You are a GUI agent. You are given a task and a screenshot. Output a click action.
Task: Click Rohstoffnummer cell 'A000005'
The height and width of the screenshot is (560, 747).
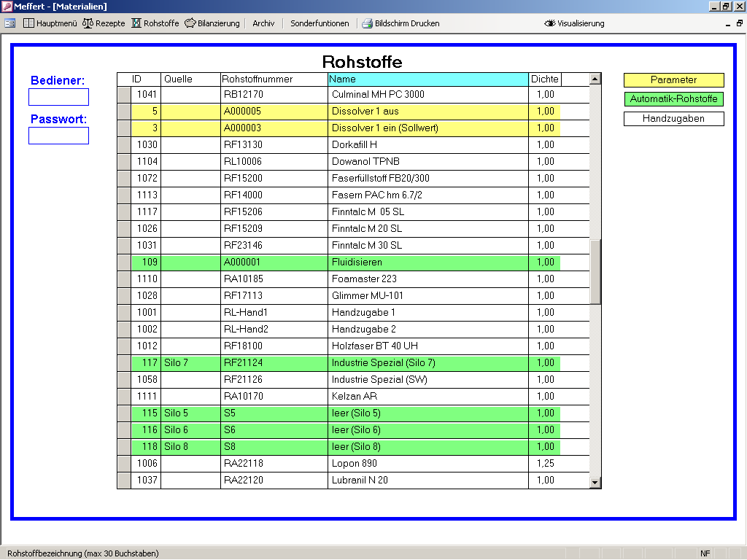coord(274,111)
